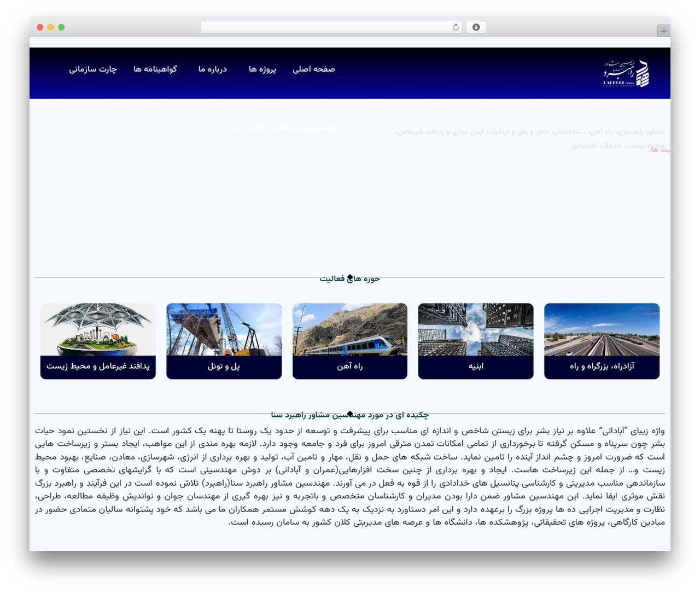Select the پل و تونل bridge image
This screenshot has height=593, width=700.
[x=224, y=330]
